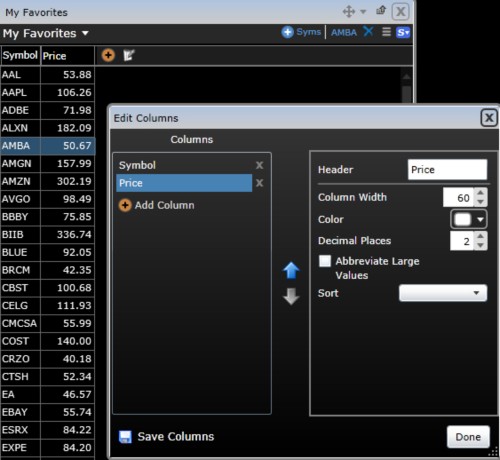Screen dimensions: 500x460
Task: Add column via orange plus in header
Action: [108, 55]
